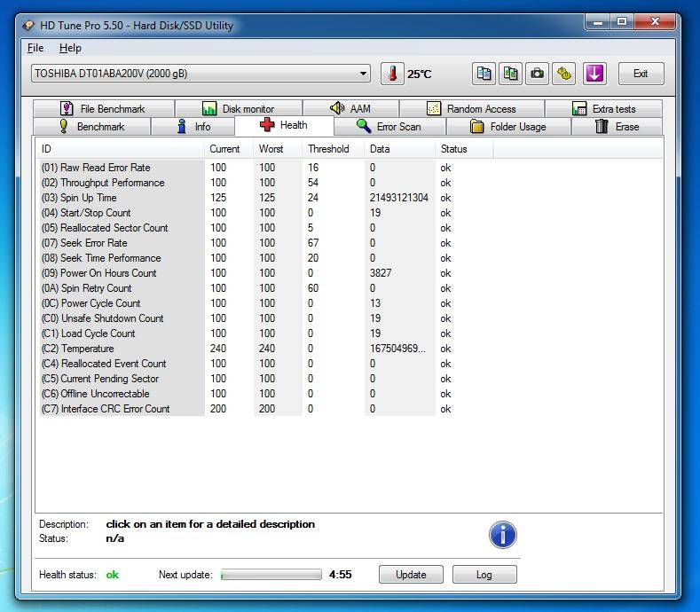Switch to the Folder Usage tab
The height and width of the screenshot is (612, 700).
click(508, 126)
